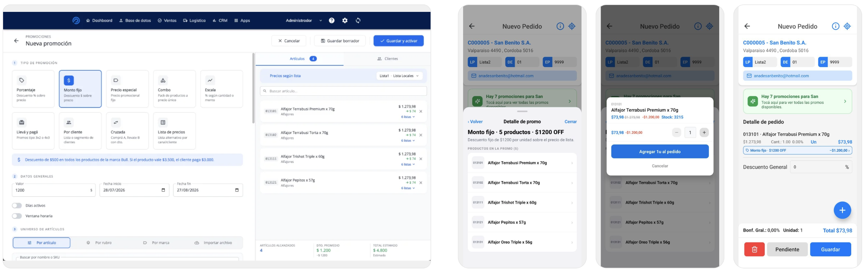The height and width of the screenshot is (275, 868).
Task: Remove Alfajor Trishot Triple x 60g from desktop article list
Action: tap(421, 159)
